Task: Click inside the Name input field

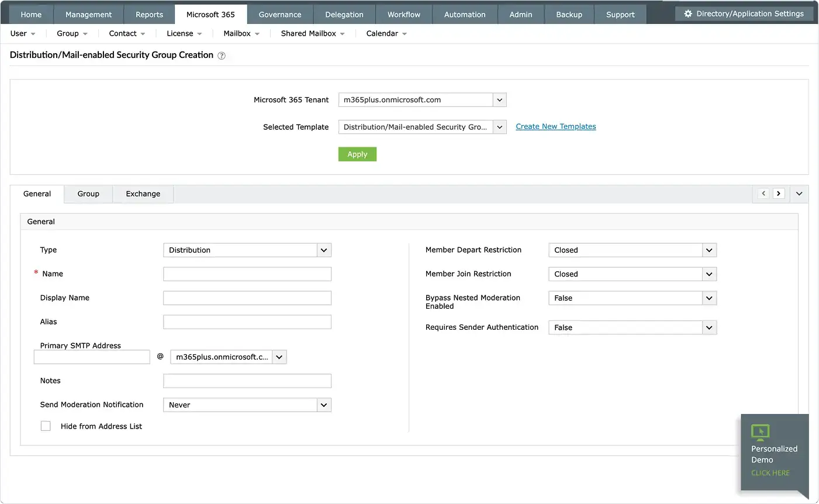Action: (247, 274)
